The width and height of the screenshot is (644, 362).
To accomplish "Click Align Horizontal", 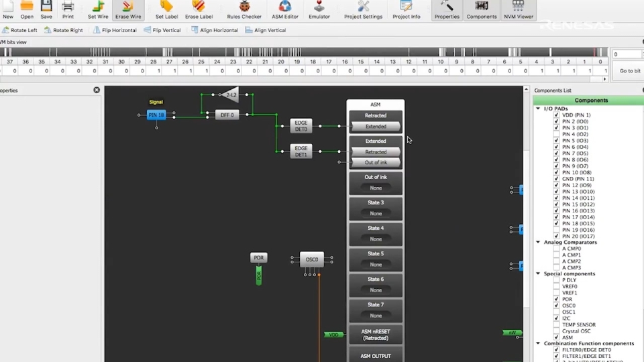I will 215,30.
